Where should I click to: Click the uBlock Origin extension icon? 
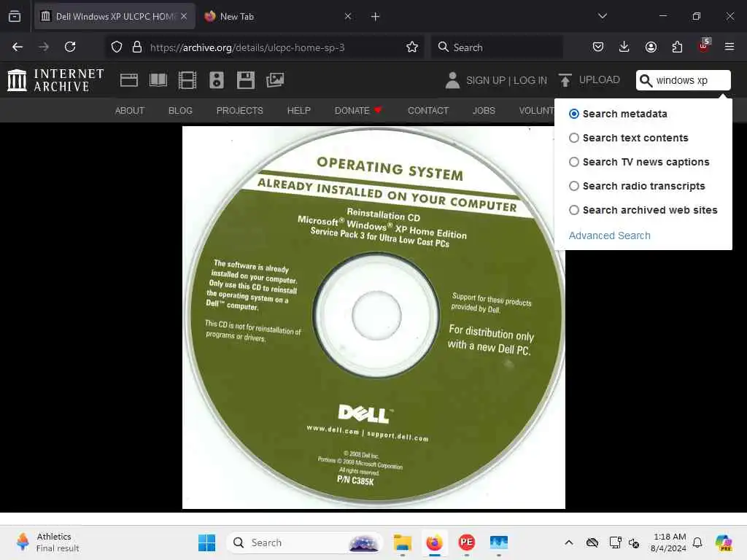704,46
